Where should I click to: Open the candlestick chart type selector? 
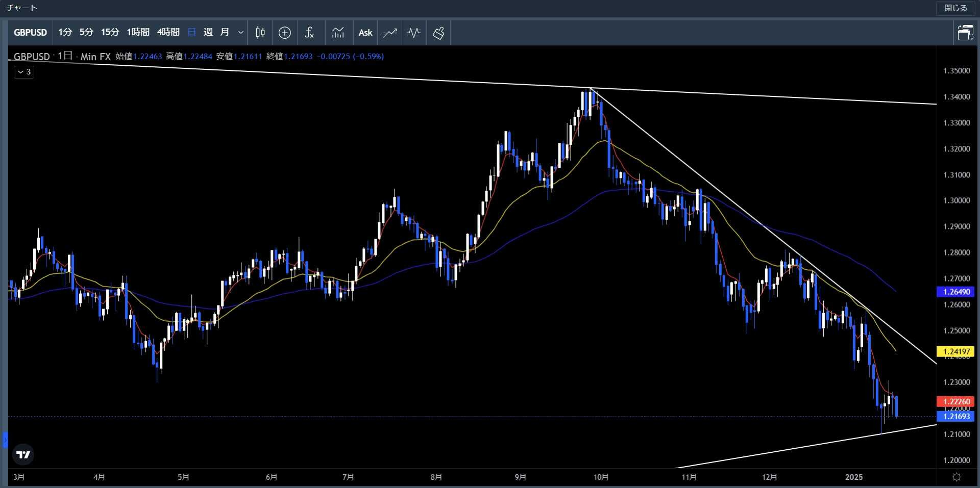click(x=260, y=33)
